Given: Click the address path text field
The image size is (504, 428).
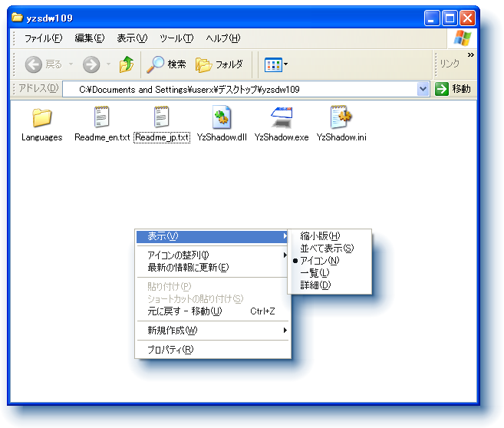Looking at the screenshot, I should pyautogui.click(x=240, y=89).
